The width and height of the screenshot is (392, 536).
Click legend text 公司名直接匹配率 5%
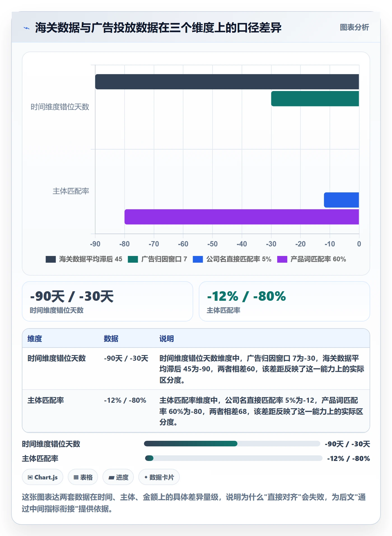pos(239,259)
